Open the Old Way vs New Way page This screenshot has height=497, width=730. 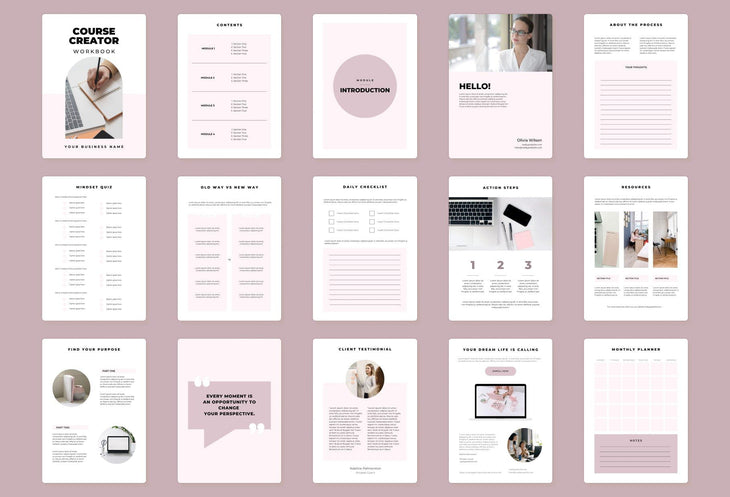(x=229, y=249)
